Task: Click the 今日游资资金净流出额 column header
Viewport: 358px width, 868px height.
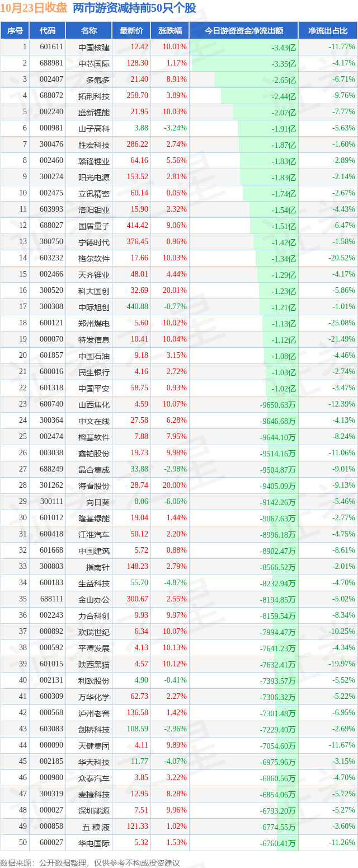Action: click(x=244, y=31)
